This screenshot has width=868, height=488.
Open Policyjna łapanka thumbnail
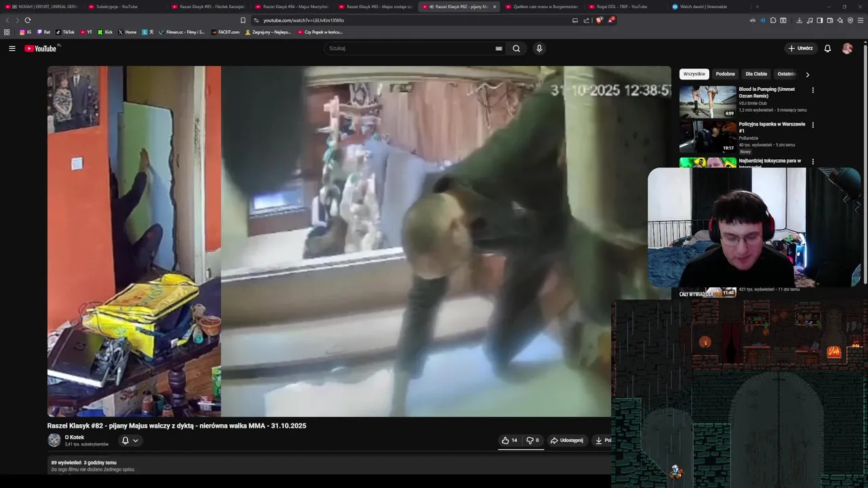pos(708,137)
